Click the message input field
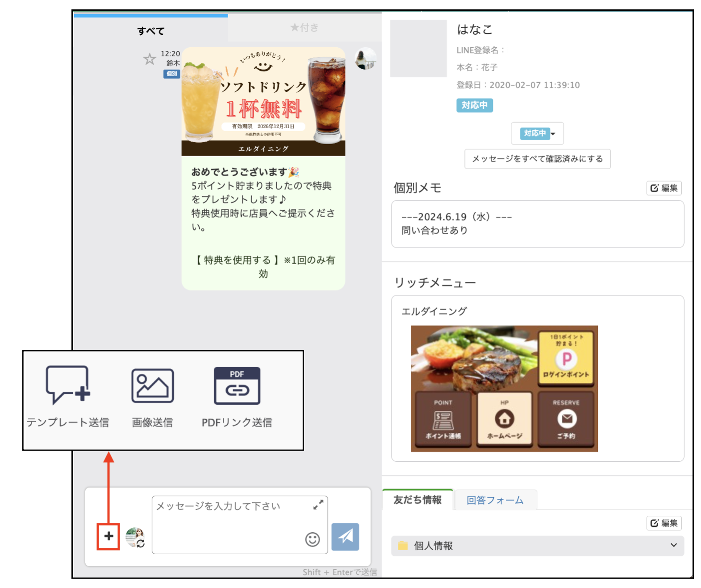Screen dimensions: 701x588 (240, 525)
